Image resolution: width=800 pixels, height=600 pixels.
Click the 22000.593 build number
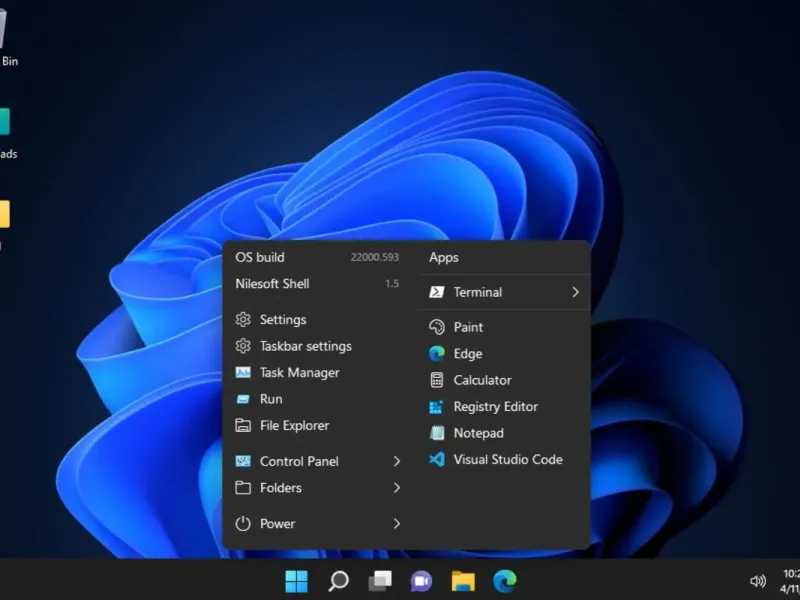(374, 257)
